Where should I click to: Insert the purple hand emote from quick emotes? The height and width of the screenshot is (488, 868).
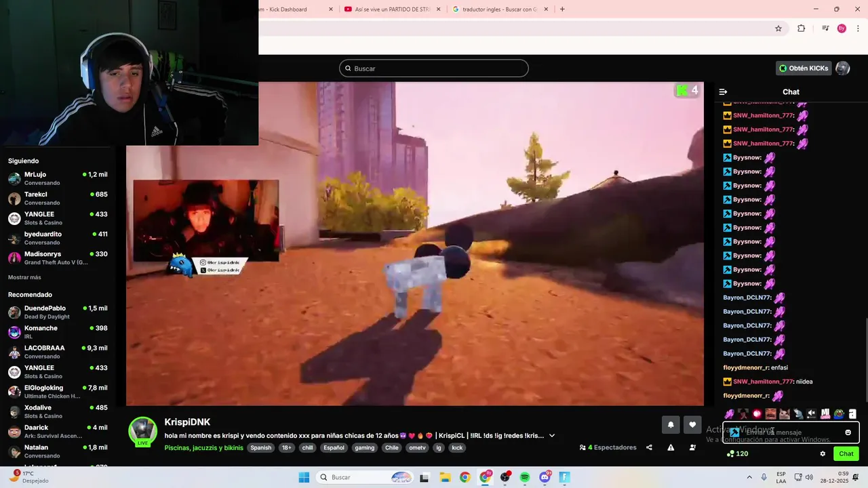coord(730,413)
